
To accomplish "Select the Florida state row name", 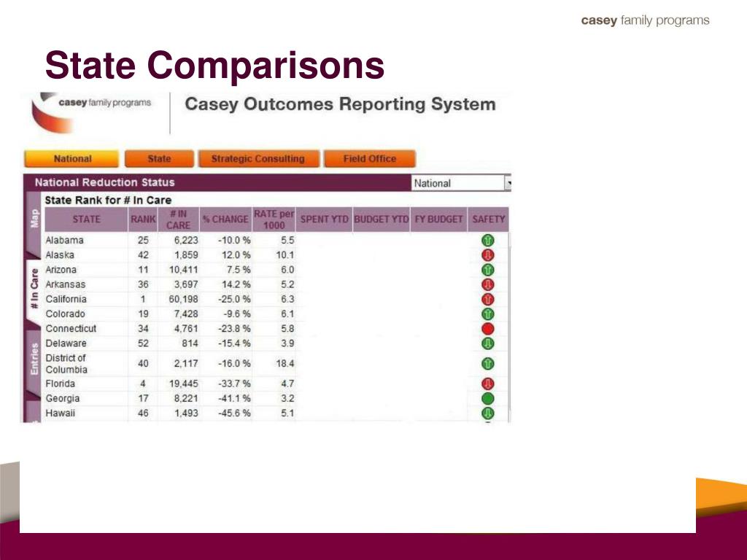I will click(x=60, y=384).
